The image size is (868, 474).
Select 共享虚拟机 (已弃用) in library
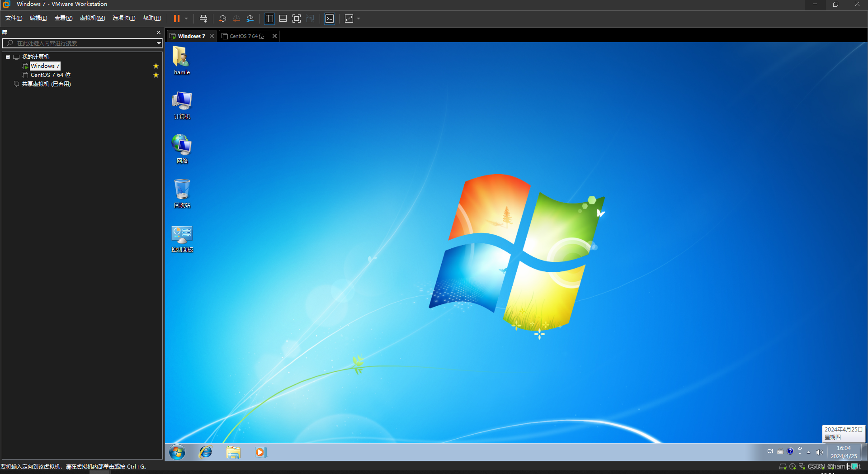(x=47, y=84)
